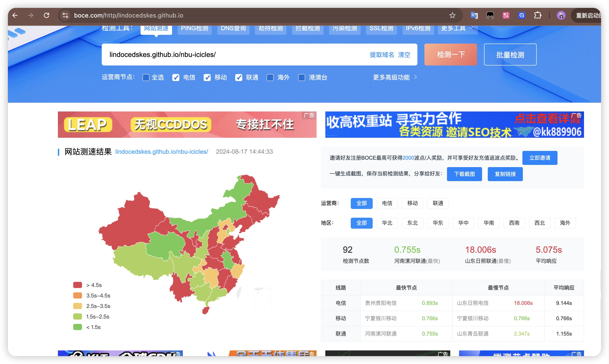Image resolution: width=609 pixels, height=364 pixels.
Task: Filter region by 海外
Action: click(565, 223)
